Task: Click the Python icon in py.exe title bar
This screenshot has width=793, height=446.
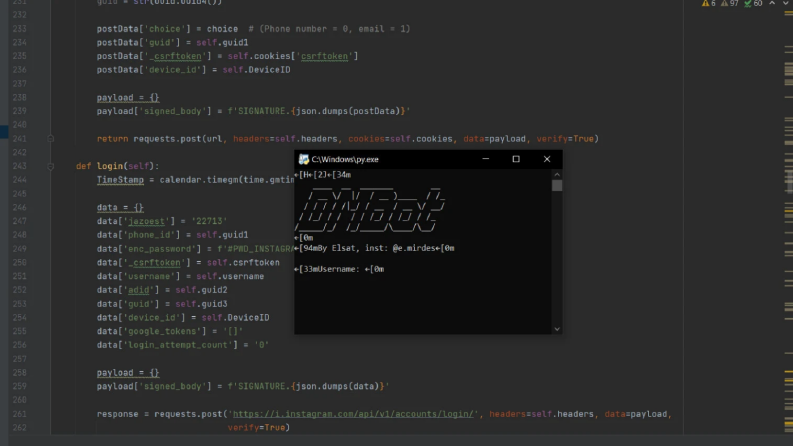Action: (x=303, y=159)
